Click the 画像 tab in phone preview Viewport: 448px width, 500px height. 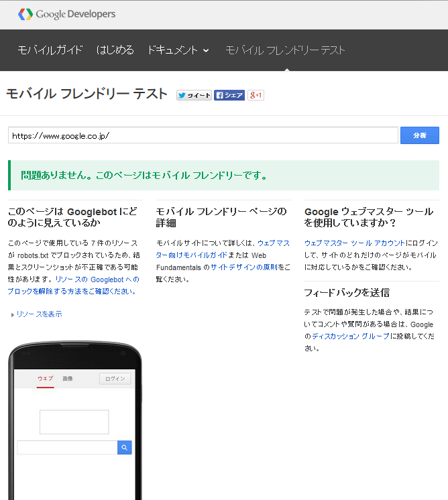68,379
